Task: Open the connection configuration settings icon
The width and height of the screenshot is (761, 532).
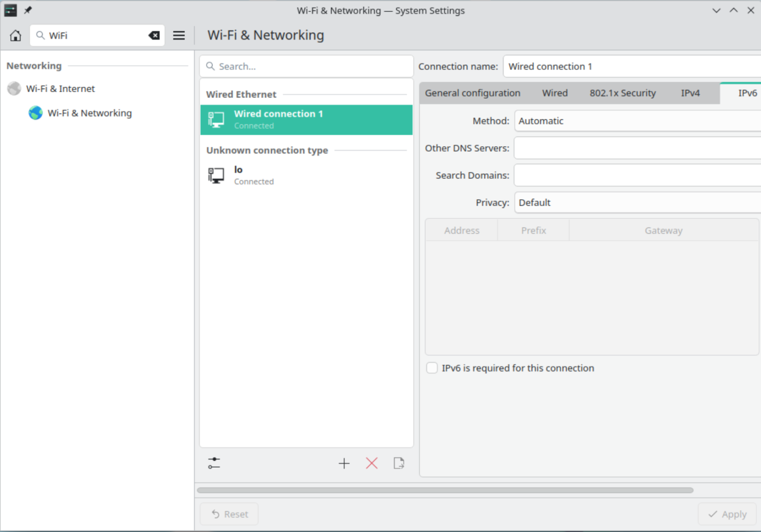Action: pyautogui.click(x=214, y=463)
